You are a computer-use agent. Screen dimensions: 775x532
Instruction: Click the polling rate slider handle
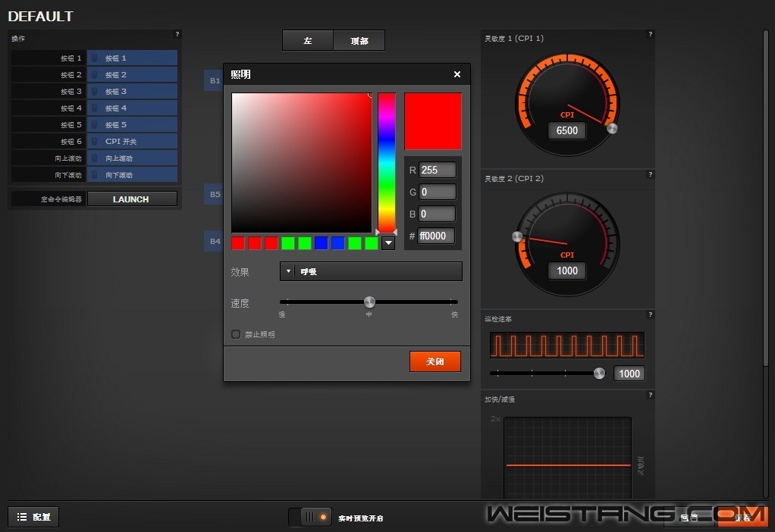[599, 373]
